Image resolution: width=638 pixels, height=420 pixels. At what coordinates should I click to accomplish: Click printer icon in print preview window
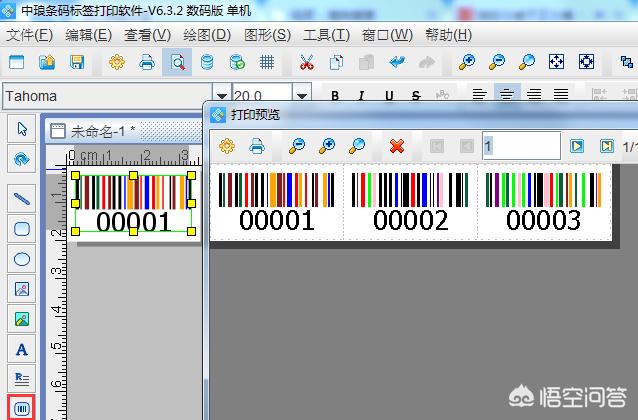click(x=257, y=146)
